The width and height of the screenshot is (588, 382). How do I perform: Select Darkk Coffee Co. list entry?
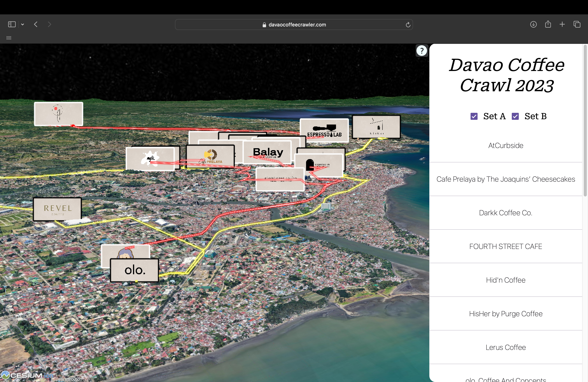(506, 213)
